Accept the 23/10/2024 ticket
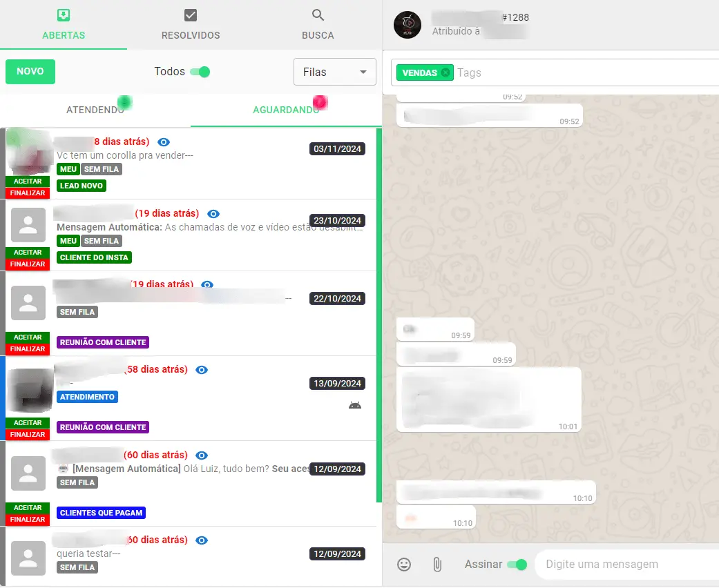Screen dimensions: 719x588 pyautogui.click(x=28, y=253)
